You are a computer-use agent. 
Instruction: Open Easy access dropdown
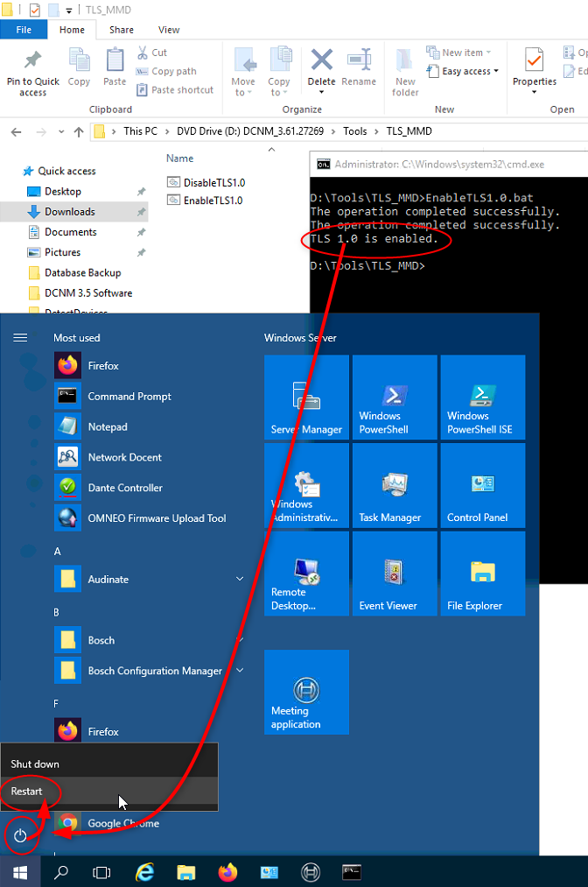(x=464, y=71)
